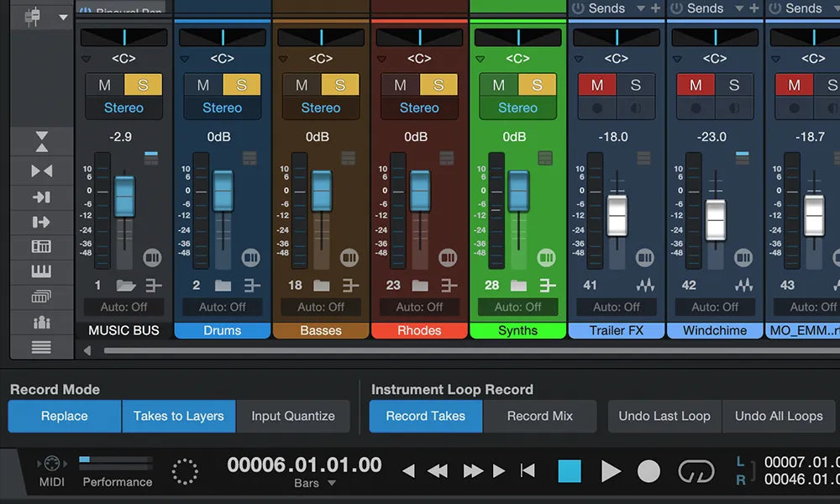Click the Undo All Loops button
The height and width of the screenshot is (504, 840).
[778, 416]
